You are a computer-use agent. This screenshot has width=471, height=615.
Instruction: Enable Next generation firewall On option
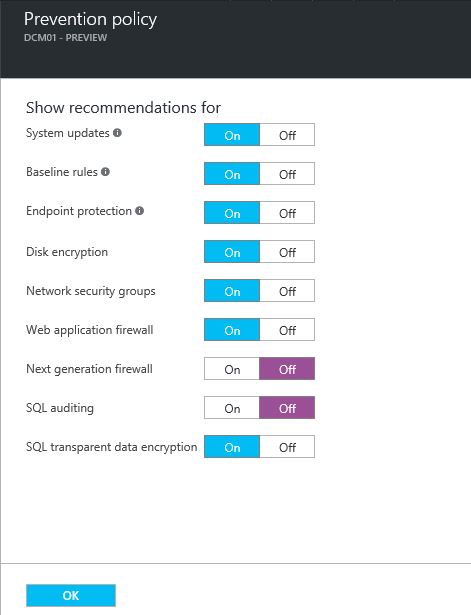pos(232,369)
